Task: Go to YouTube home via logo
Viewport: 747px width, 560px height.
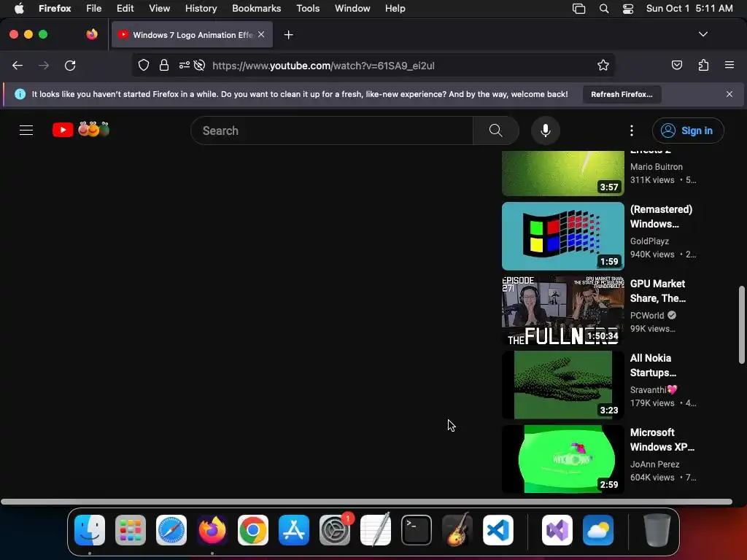Action: pos(81,130)
